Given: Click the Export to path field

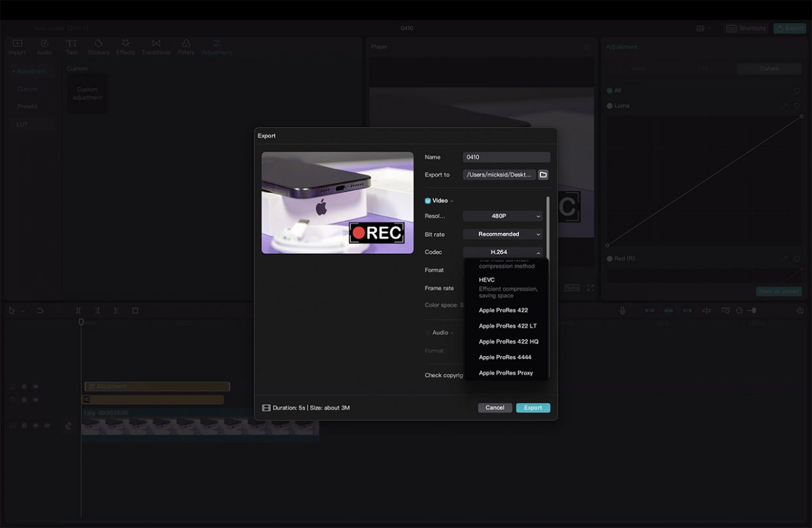Looking at the screenshot, I should pos(499,175).
